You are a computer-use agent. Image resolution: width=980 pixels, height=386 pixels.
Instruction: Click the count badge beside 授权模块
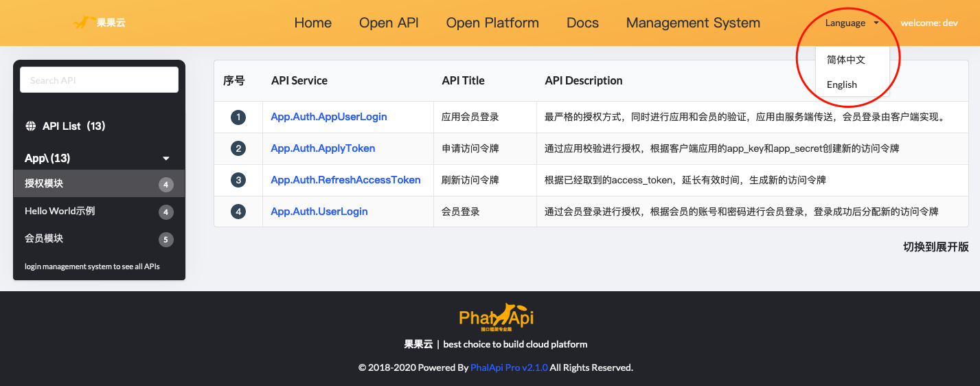pyautogui.click(x=166, y=184)
